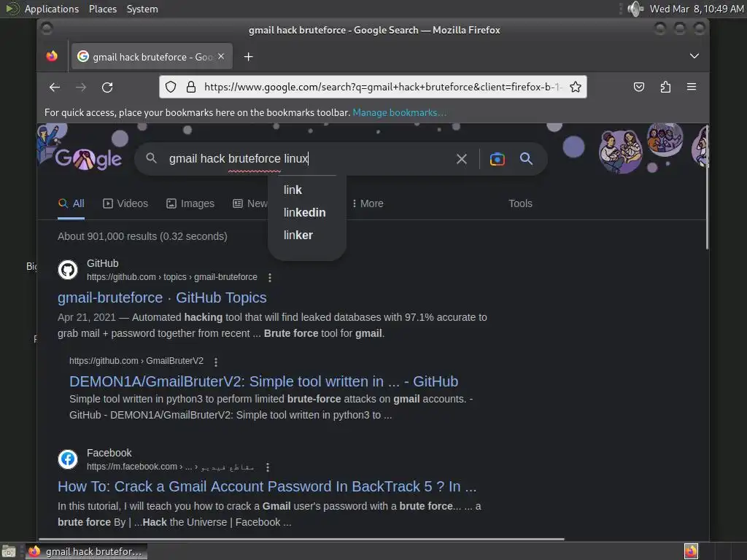Open the System menu
747x560 pixels.
coord(142,9)
